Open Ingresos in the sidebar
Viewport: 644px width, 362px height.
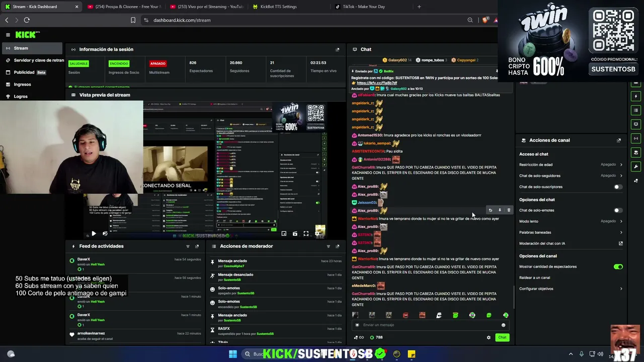(x=32, y=84)
